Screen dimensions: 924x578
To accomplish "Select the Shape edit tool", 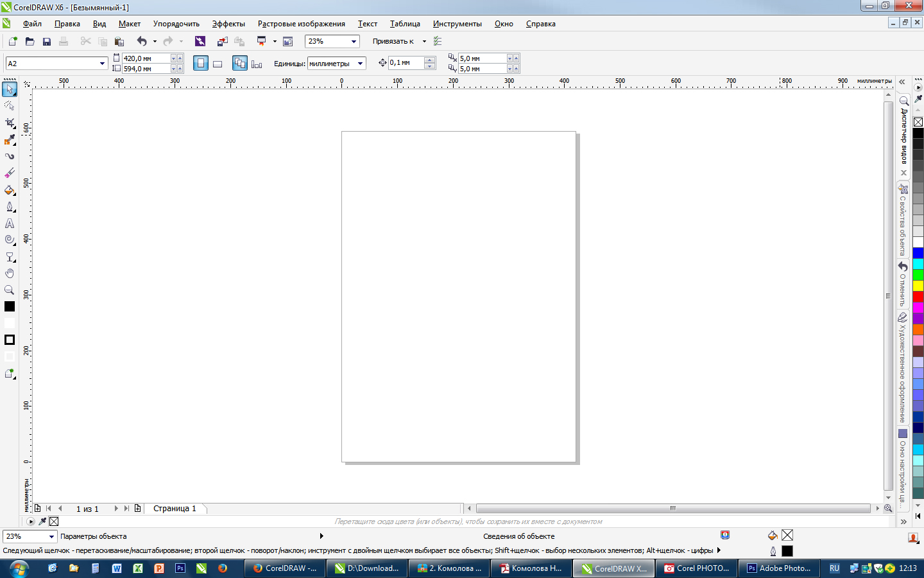I will point(10,105).
